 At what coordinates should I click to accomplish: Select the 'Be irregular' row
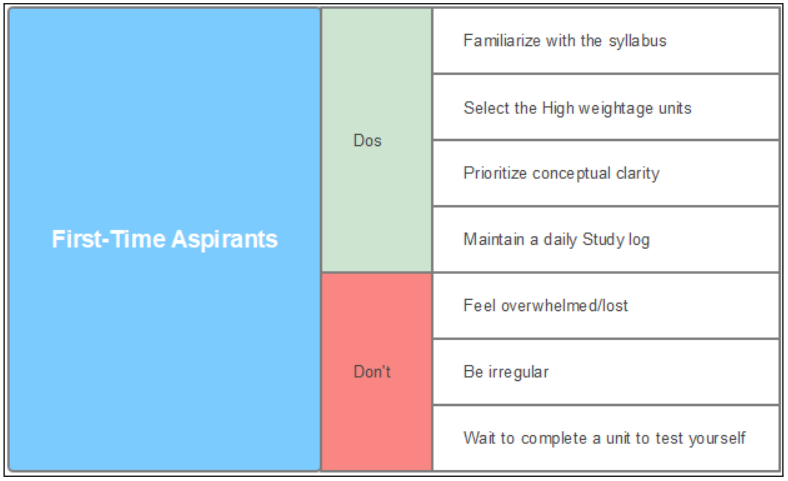click(605, 372)
